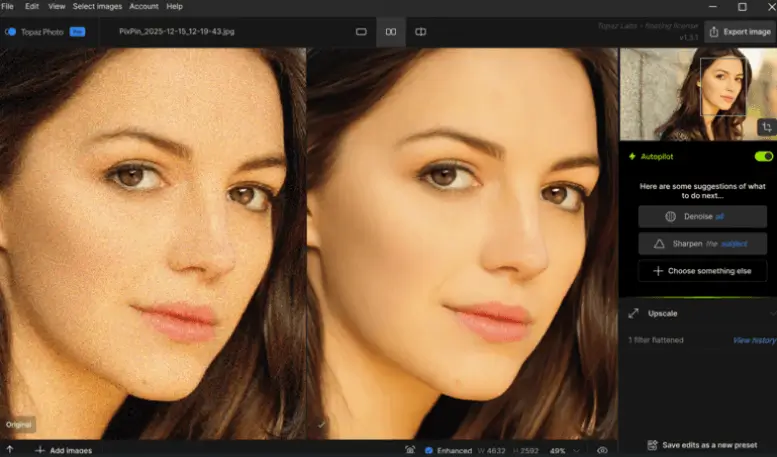Turn off the Autopilot switch
The width and height of the screenshot is (777, 457).
[x=764, y=157]
